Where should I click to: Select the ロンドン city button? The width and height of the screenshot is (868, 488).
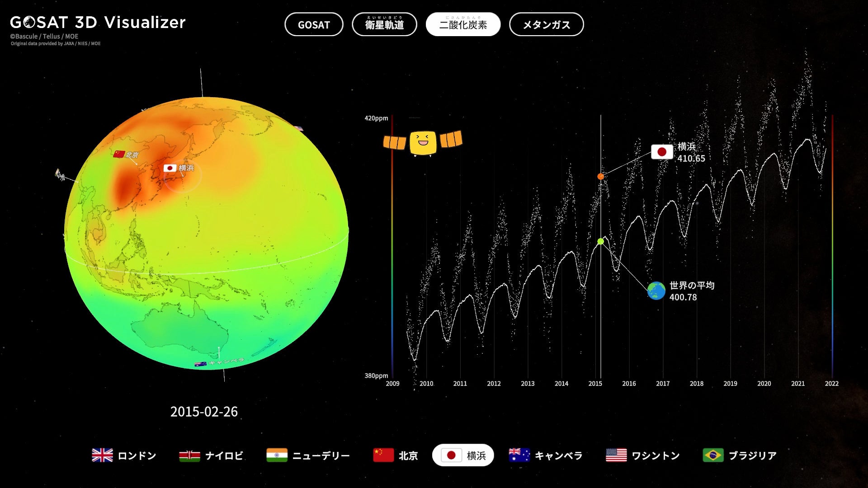tap(124, 455)
